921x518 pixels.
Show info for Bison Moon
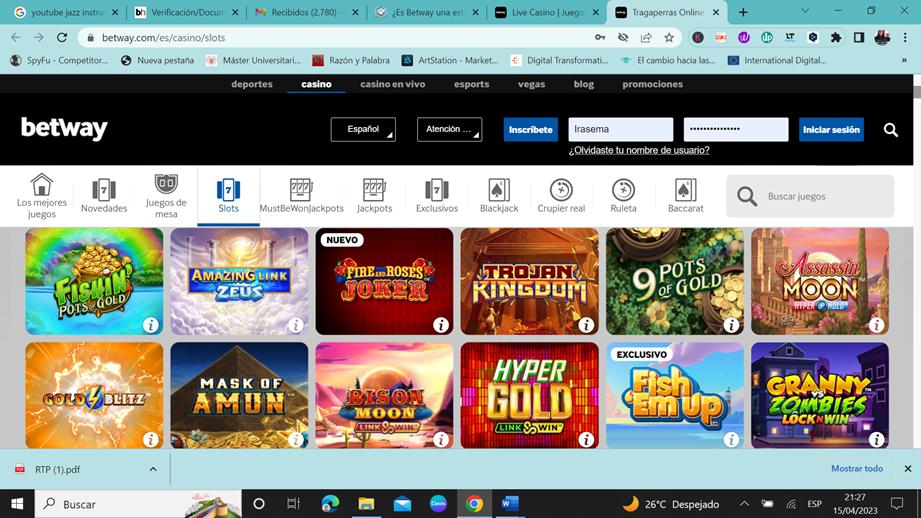tap(441, 439)
